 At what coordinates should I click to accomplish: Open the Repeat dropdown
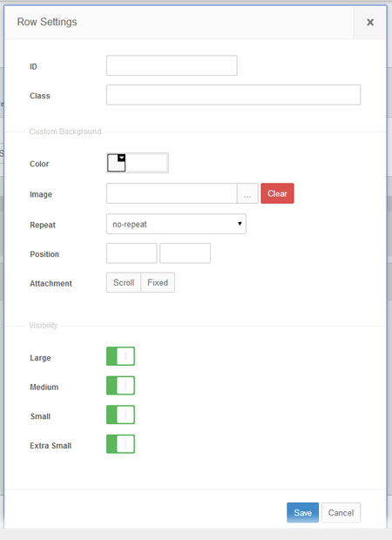(176, 224)
